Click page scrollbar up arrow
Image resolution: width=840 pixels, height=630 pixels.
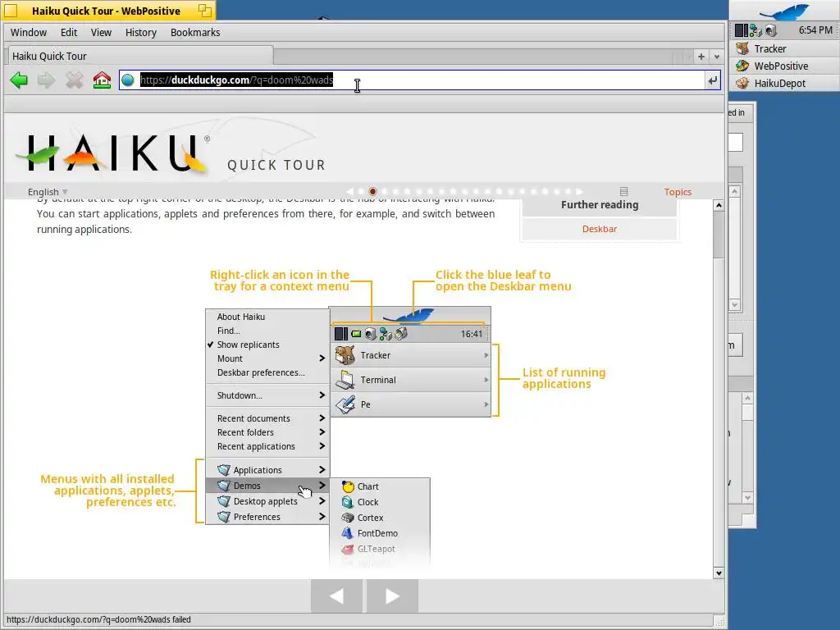[719, 205]
